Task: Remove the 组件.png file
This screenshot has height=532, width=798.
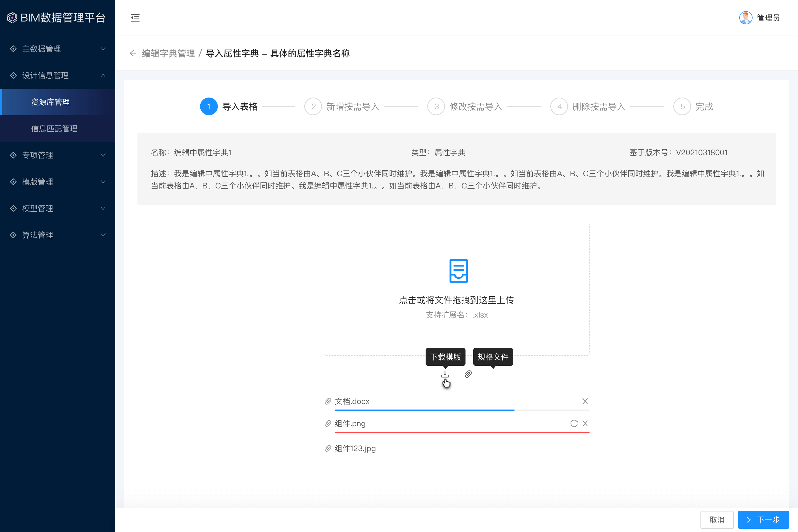Action: point(585,423)
